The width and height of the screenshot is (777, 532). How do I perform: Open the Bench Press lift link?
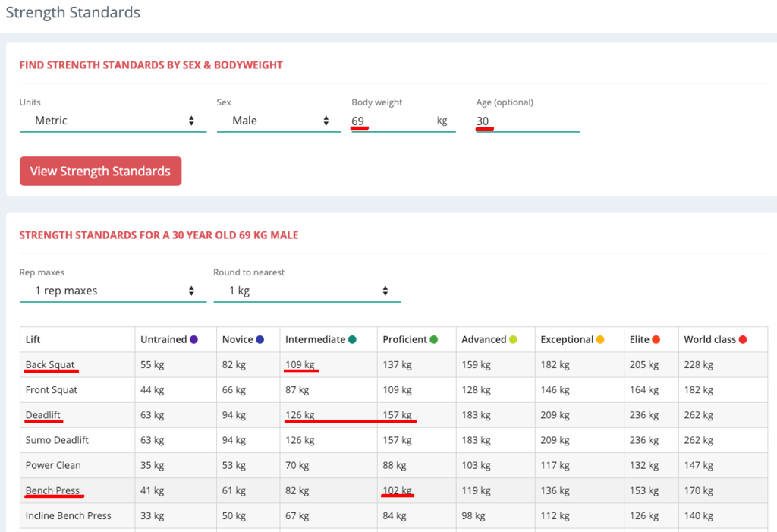[x=52, y=490]
